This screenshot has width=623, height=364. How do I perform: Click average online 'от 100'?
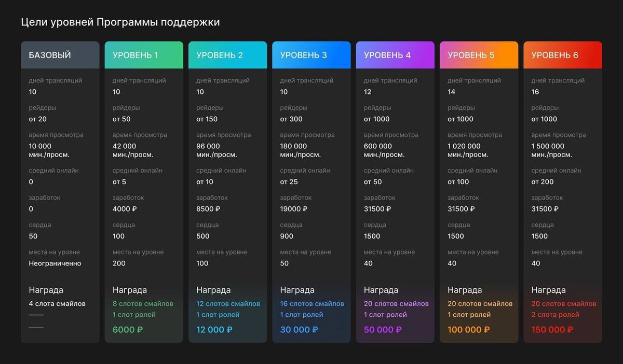[458, 182]
